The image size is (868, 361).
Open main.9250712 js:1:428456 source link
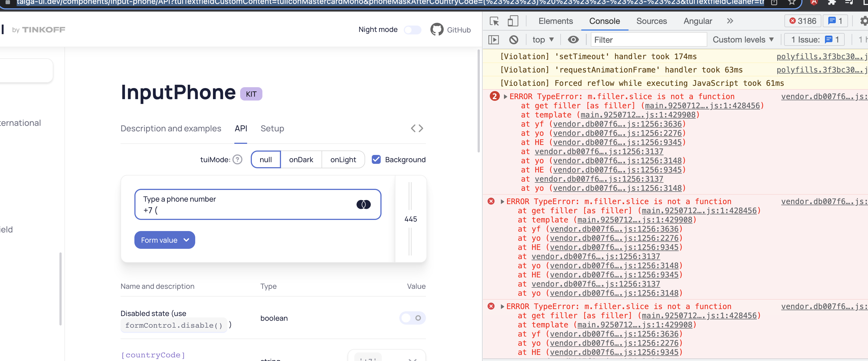[x=702, y=106]
